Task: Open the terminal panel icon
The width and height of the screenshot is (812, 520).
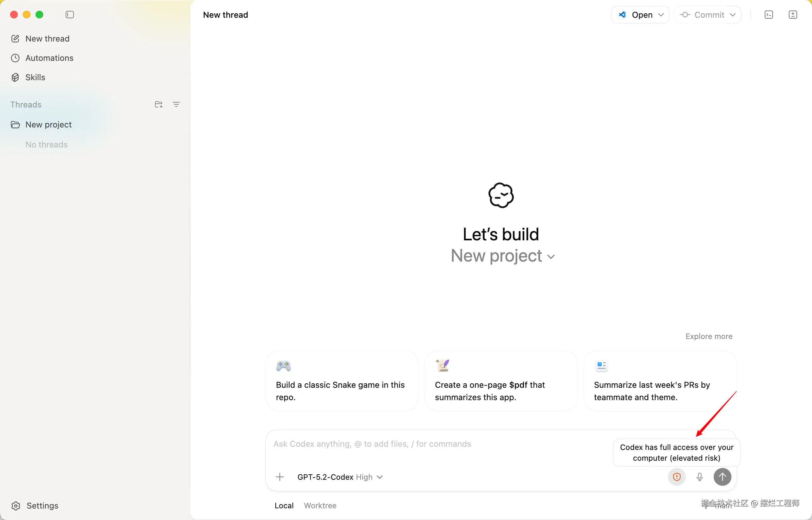Action: click(769, 15)
